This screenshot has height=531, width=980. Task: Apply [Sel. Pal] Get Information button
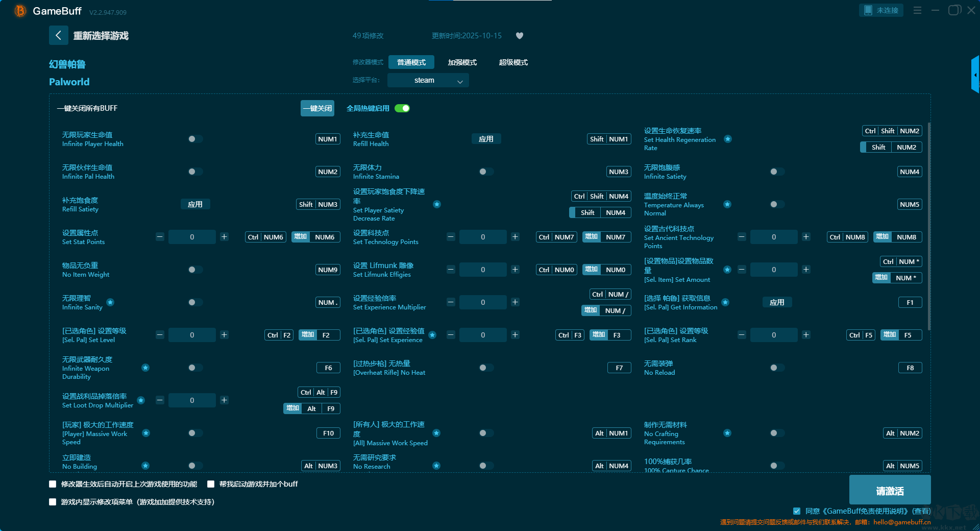pos(777,302)
